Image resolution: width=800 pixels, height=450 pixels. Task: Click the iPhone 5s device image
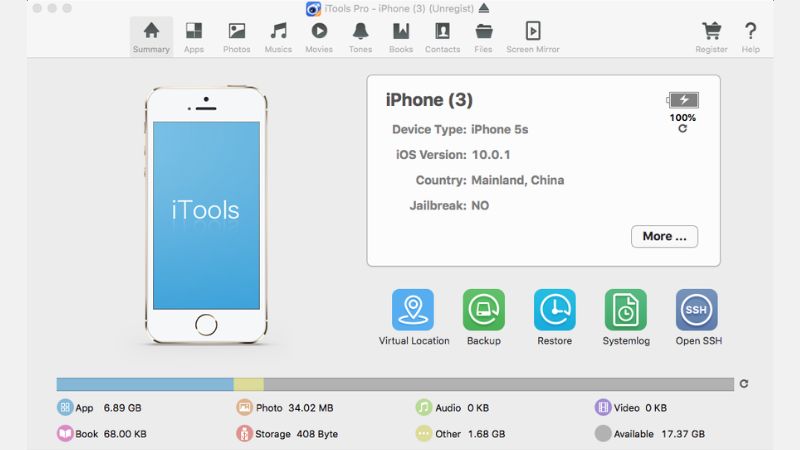point(206,215)
